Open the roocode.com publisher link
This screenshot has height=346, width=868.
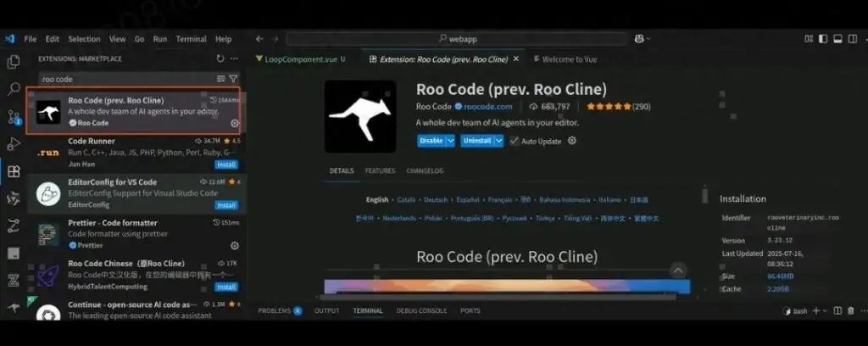[487, 106]
